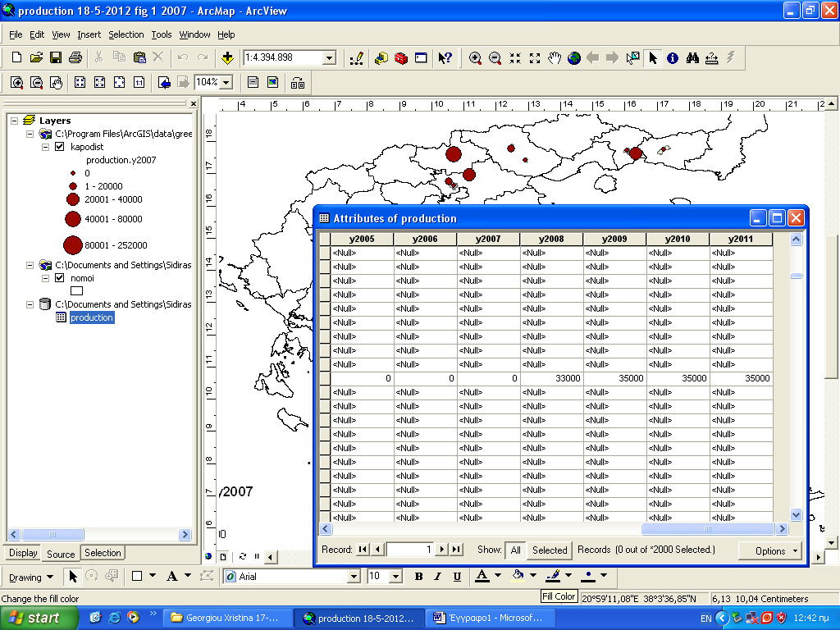The width and height of the screenshot is (840, 630).
Task: Open the File menu
Action: pos(16,34)
